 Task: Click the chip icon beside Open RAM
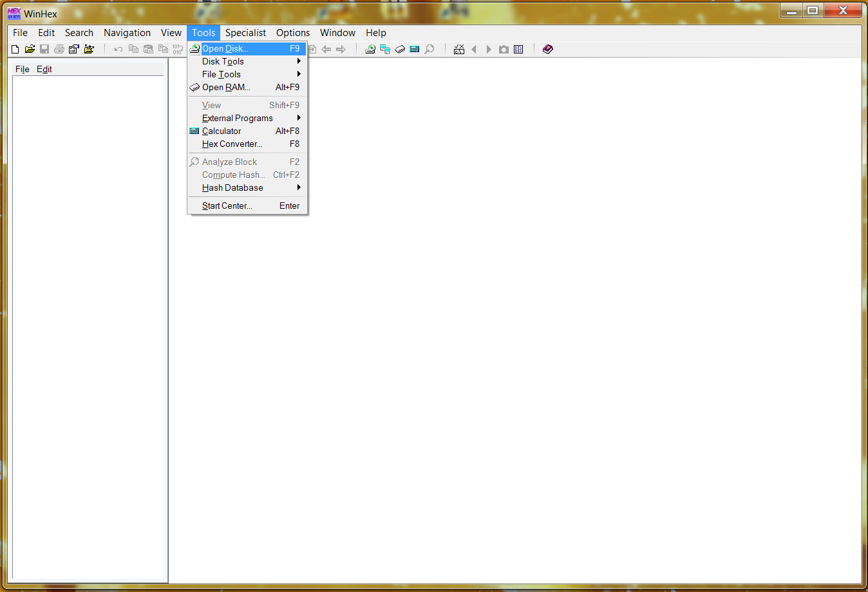[194, 87]
